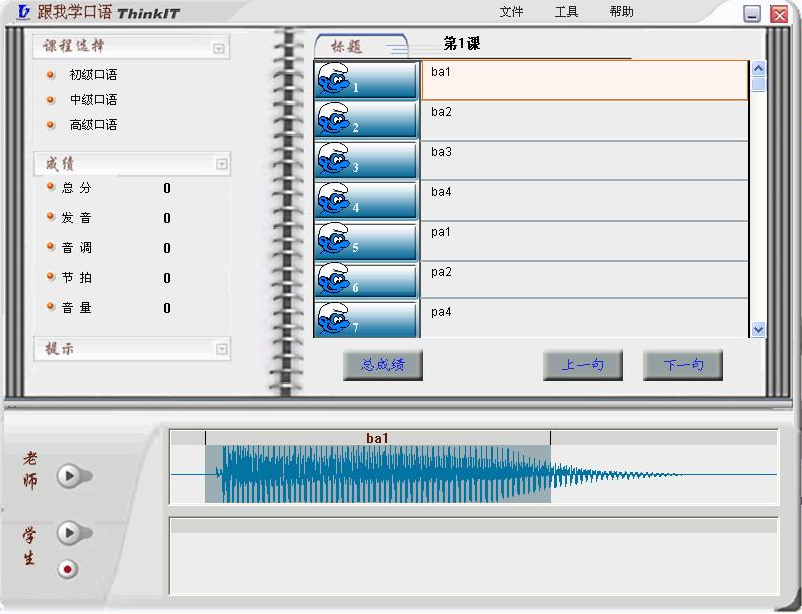Collapse the 课程选择 panel arrow
This screenshot has height=614, width=802.
tap(219, 48)
